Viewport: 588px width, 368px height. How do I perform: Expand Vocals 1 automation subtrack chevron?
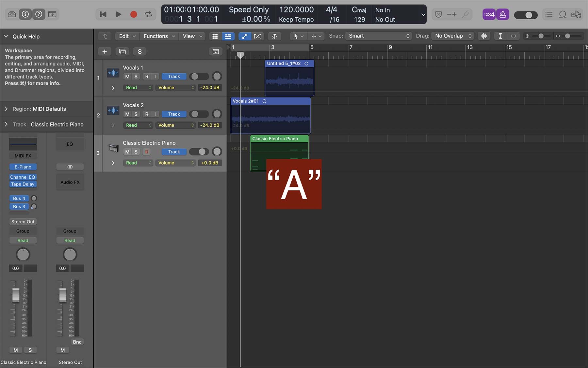113,88
